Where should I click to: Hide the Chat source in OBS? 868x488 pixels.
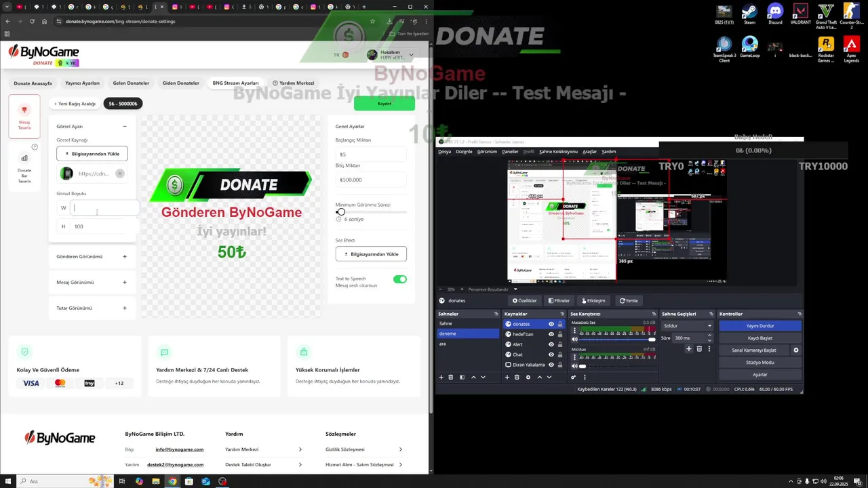pos(551,354)
